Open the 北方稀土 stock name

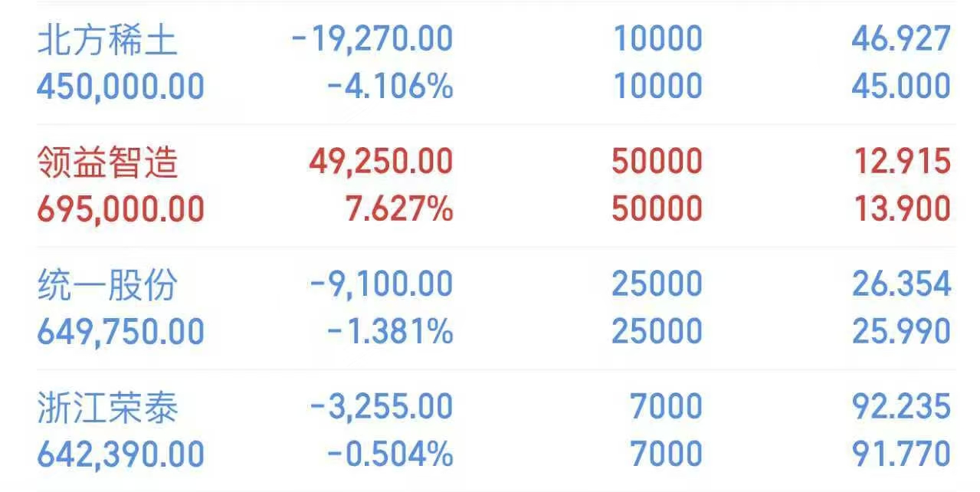[107, 40]
